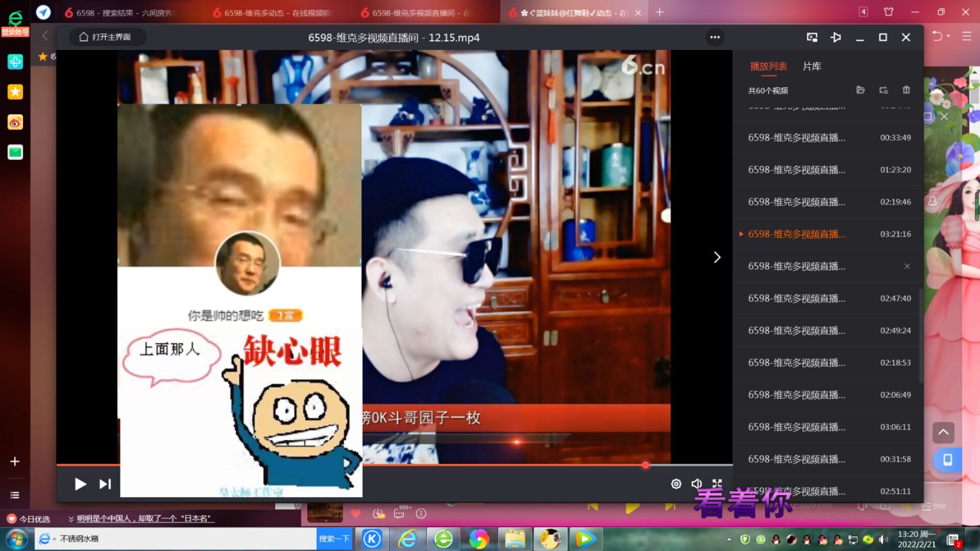Select currently playing item 03:21:16

pyautogui.click(x=828, y=234)
